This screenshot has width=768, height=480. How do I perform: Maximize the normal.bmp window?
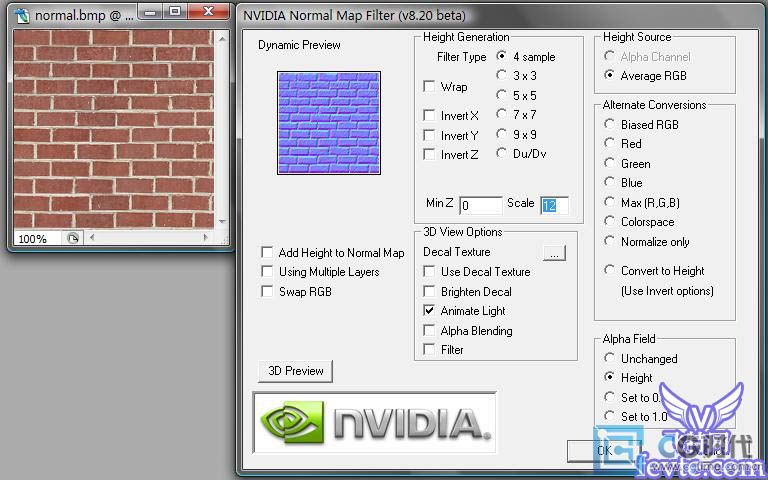(174, 12)
